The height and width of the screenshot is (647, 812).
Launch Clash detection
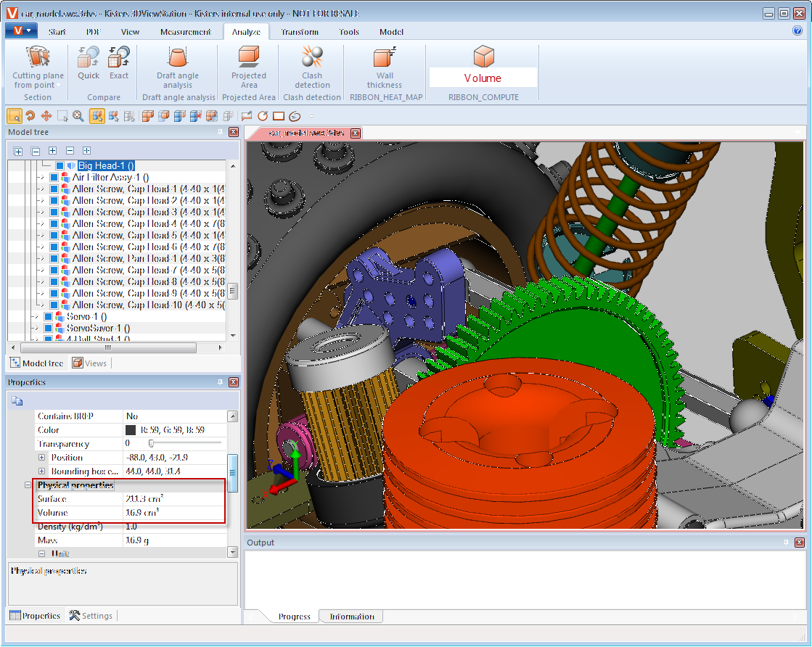tap(312, 67)
